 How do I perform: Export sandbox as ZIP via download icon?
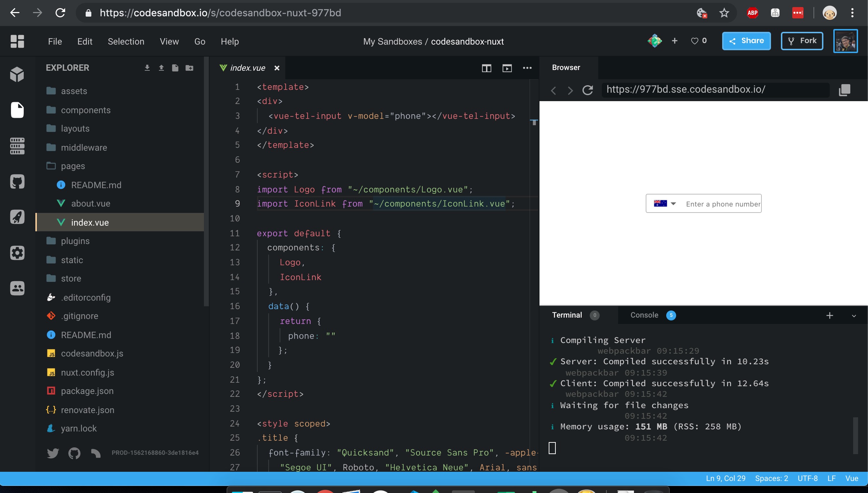coord(147,68)
